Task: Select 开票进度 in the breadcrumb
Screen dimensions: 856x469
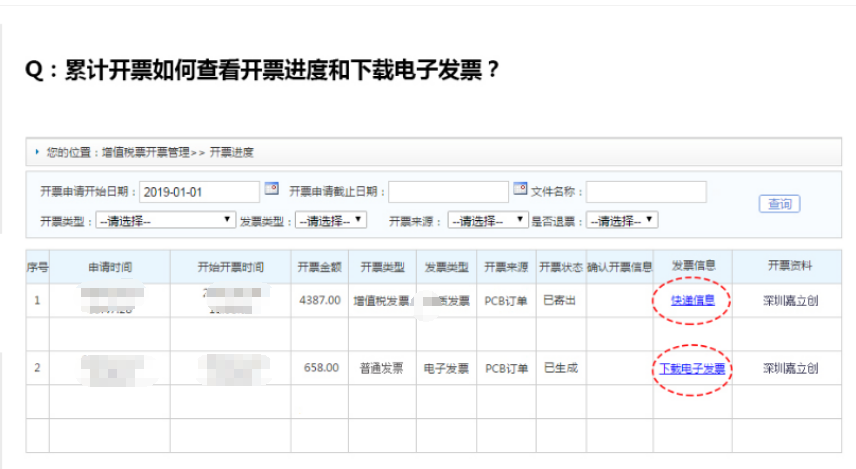Action: [x=231, y=153]
